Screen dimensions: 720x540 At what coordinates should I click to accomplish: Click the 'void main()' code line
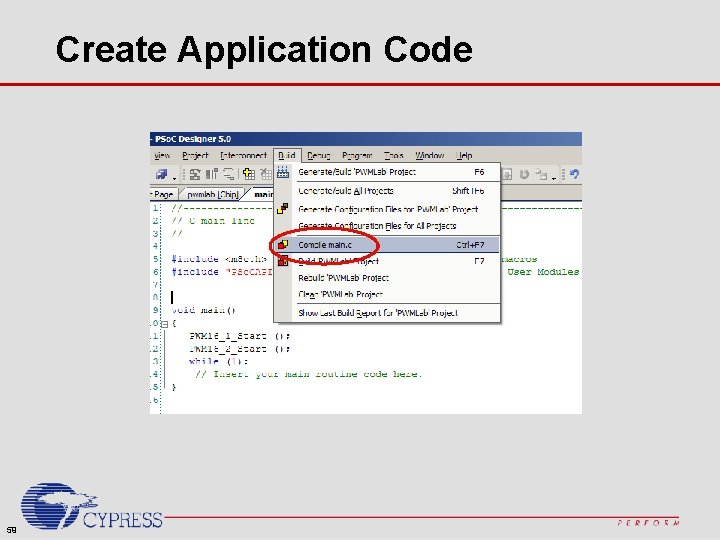(x=203, y=310)
